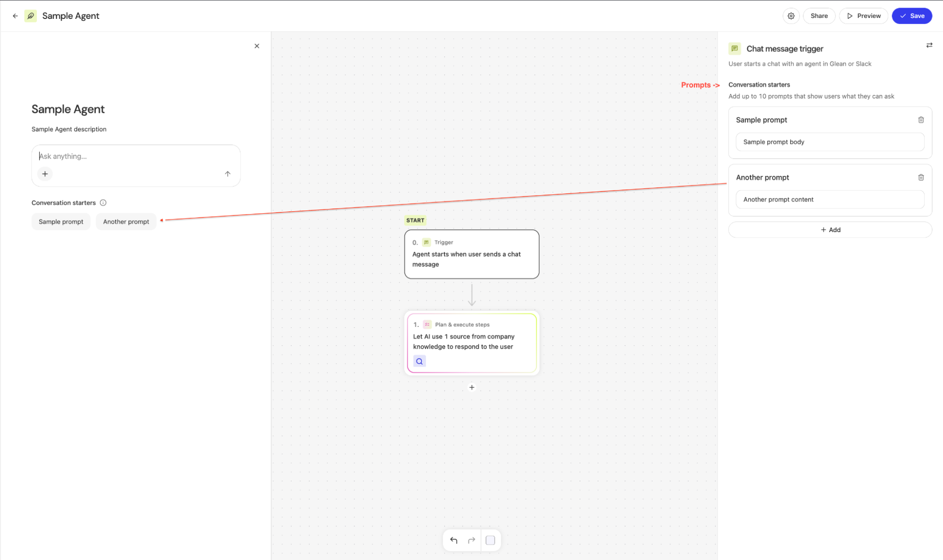Image resolution: width=943 pixels, height=560 pixels.
Task: Click the Preview button
Action: click(x=864, y=16)
